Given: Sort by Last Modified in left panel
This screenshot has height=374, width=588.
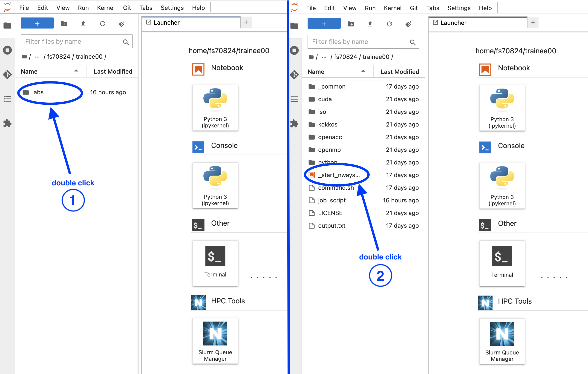Looking at the screenshot, I should tap(113, 72).
